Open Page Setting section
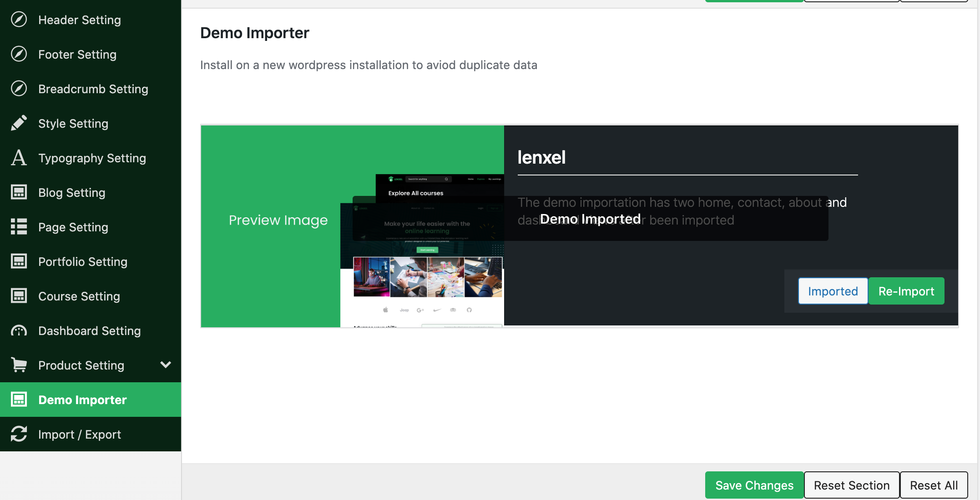 tap(91, 227)
